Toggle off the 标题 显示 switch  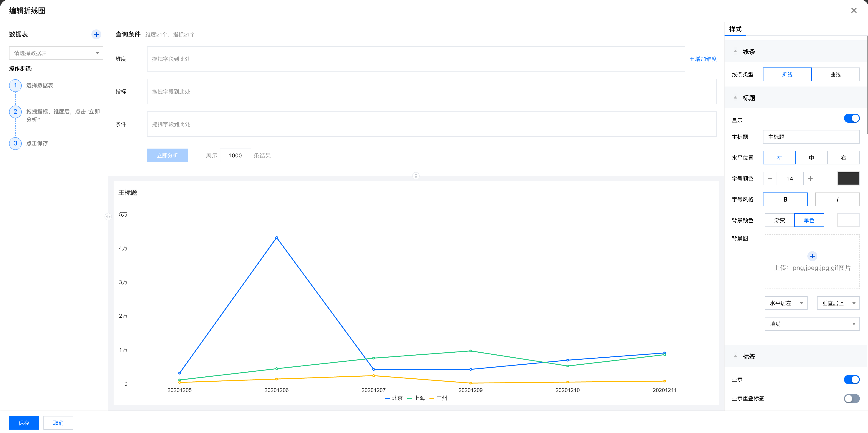click(x=851, y=118)
